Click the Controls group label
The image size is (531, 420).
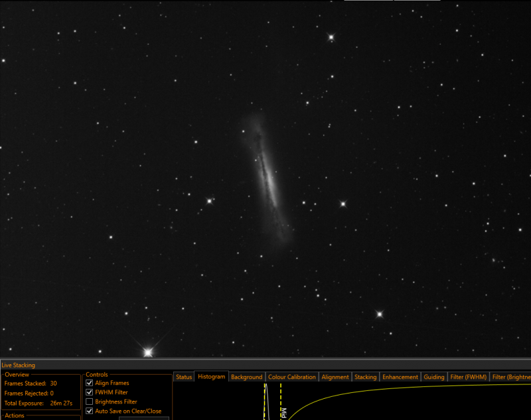click(96, 375)
